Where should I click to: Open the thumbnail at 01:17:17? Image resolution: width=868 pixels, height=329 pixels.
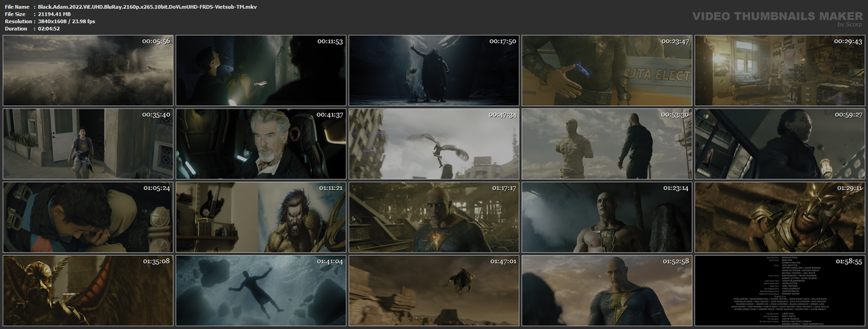pos(433,216)
